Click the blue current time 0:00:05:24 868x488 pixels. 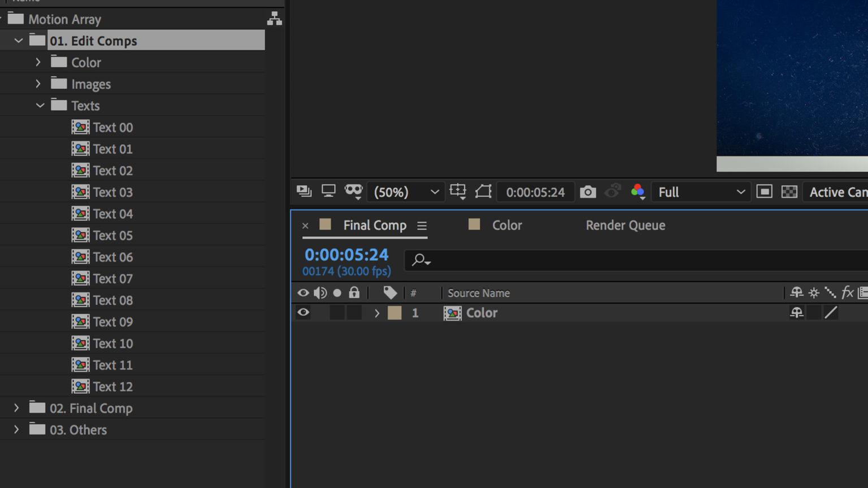click(346, 255)
